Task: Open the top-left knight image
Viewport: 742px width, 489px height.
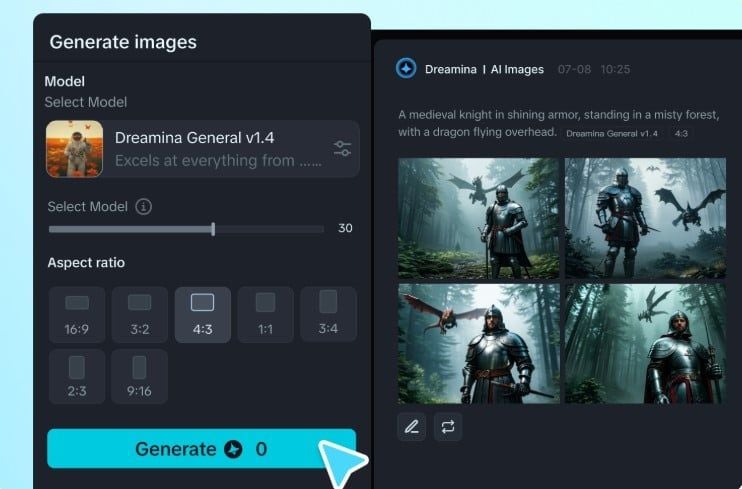Action: pos(478,217)
